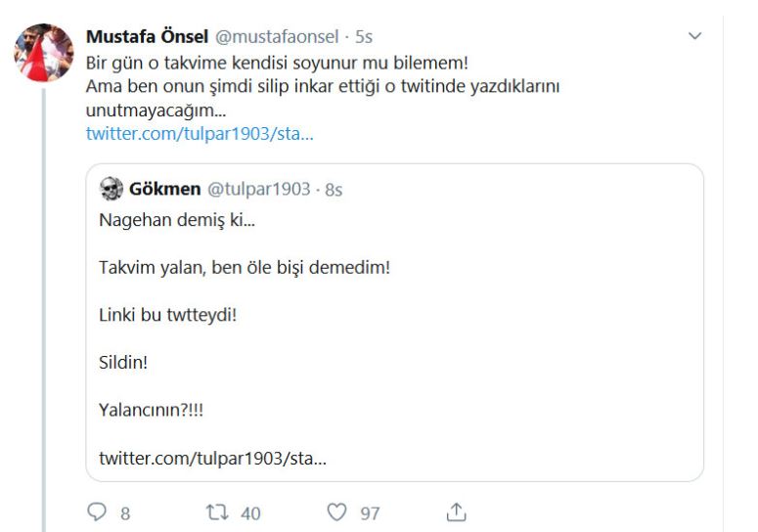Click the reply speech bubble icon
Viewport: 758px width, 532px height.
(x=98, y=511)
